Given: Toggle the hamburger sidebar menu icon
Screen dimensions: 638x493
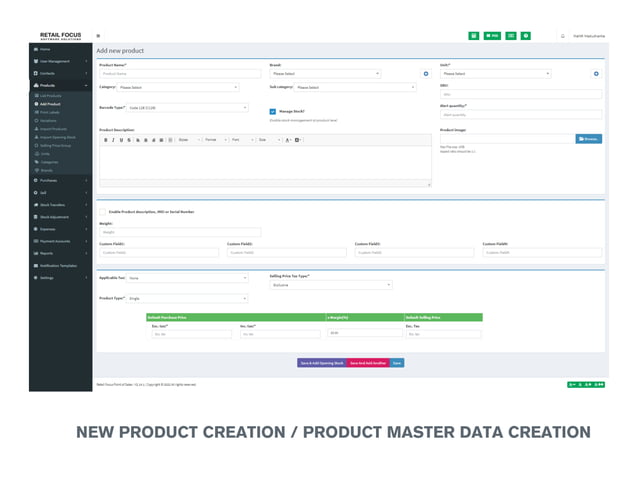Looking at the screenshot, I should click(x=98, y=36).
